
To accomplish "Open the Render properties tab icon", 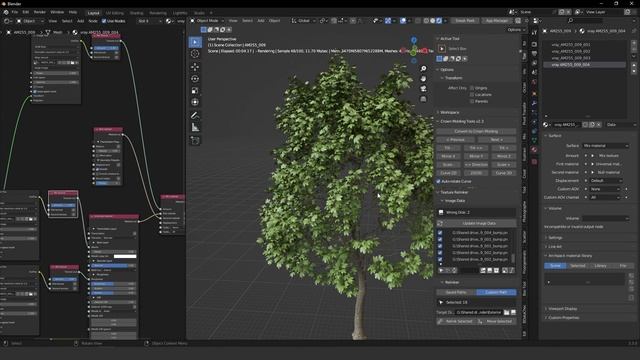I will tap(534, 44).
